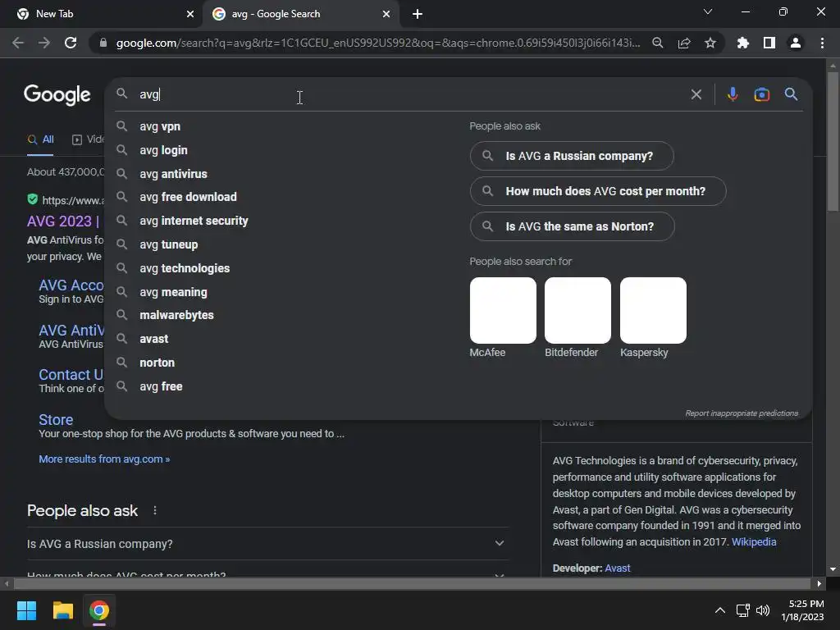
Task: Open the network status tray icon
Action: click(x=742, y=610)
